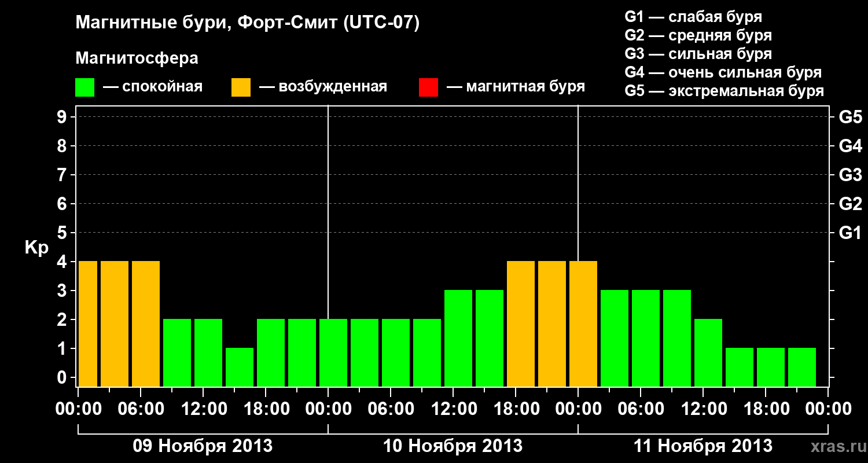The width and height of the screenshot is (868, 463).
Task: Select the «G3 — сильная буря» legend line
Action: 698,54
